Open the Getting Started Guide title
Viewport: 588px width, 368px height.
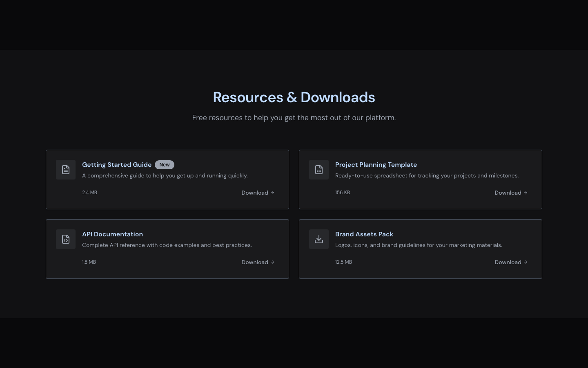point(117,165)
